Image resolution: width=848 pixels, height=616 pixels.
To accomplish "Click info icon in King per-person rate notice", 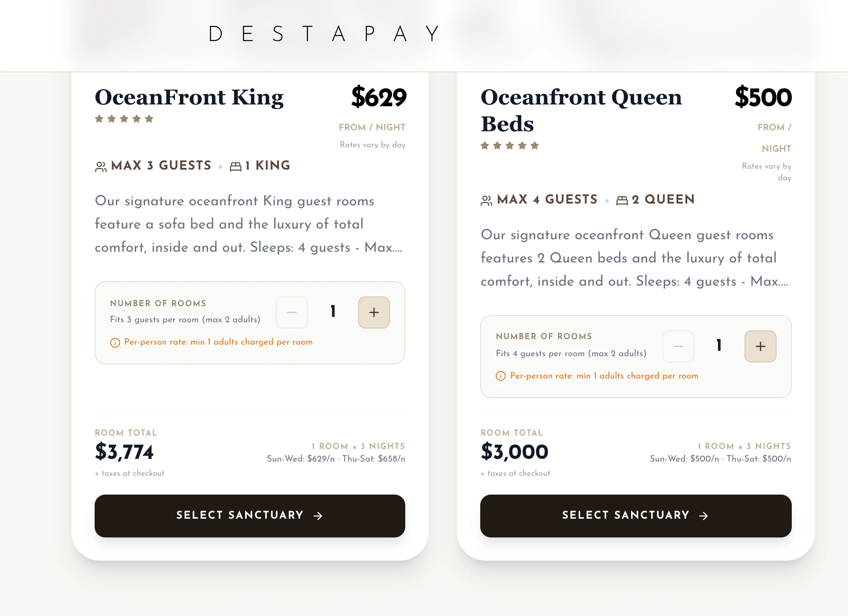I will [x=115, y=342].
